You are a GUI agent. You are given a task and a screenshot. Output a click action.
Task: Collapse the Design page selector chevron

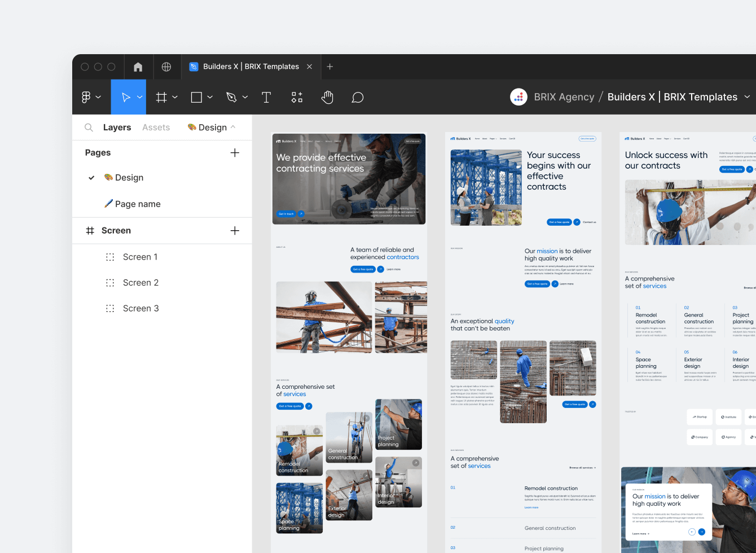point(232,127)
